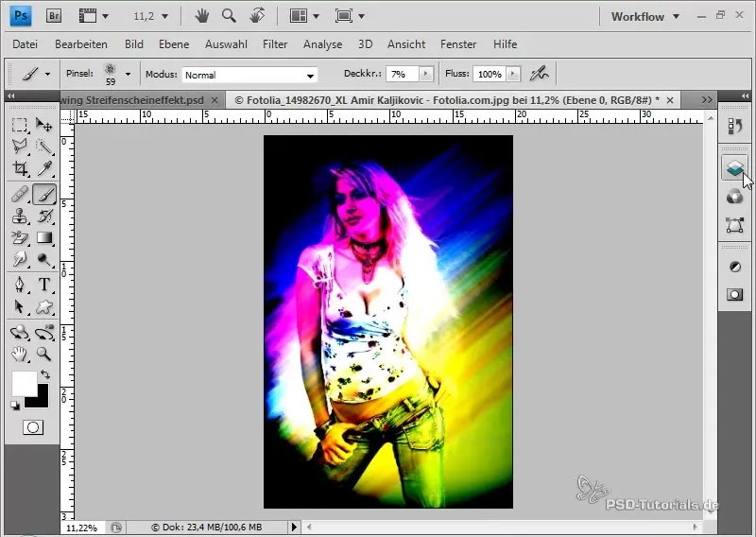
Task: Set the foreground color swatch
Action: (x=25, y=383)
